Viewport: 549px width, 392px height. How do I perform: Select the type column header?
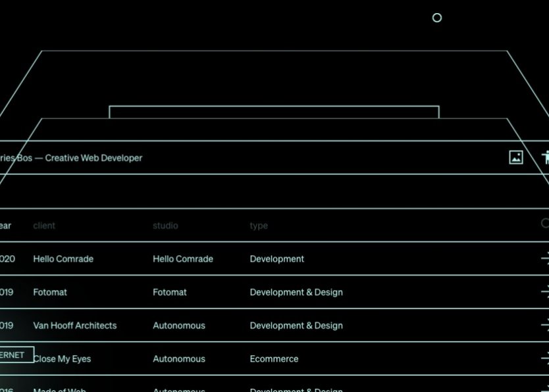coord(259,226)
